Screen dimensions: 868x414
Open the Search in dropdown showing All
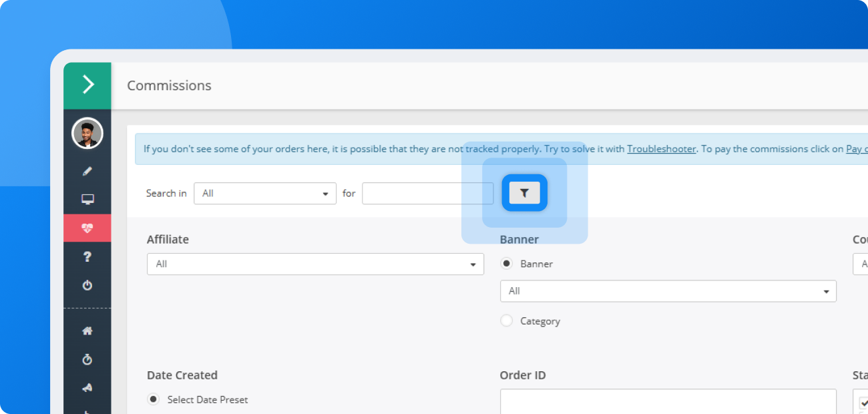point(264,193)
